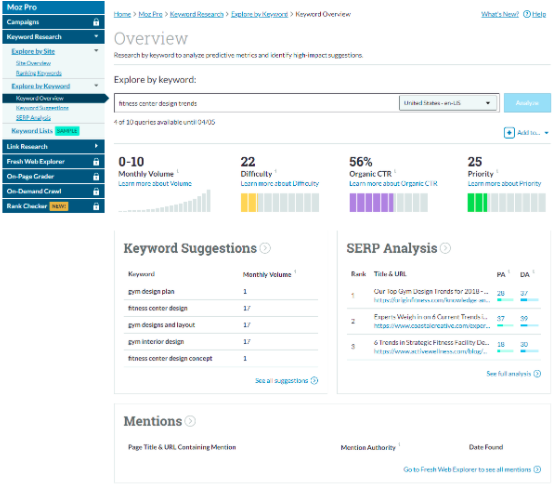Screen dimensions: 552x485
Task: Click the SAMPLE badge beside Keyword Lists
Action: (x=67, y=131)
